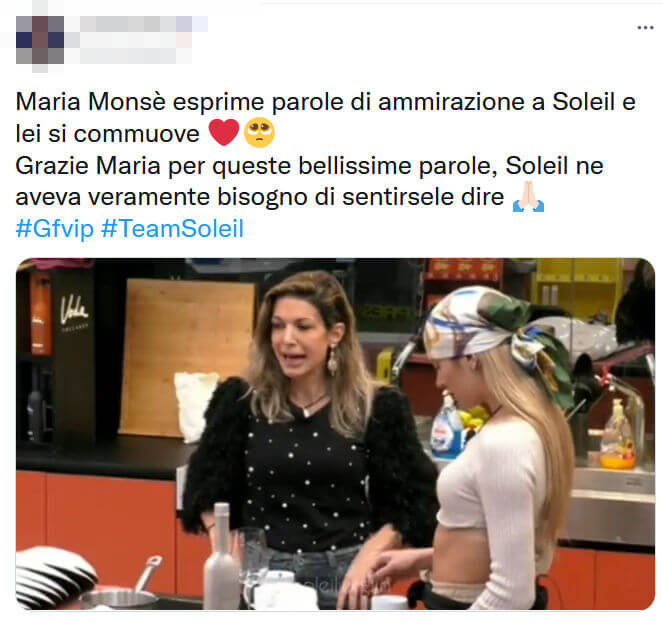Open the three-dot more options menu
663x622 pixels.
645,28
